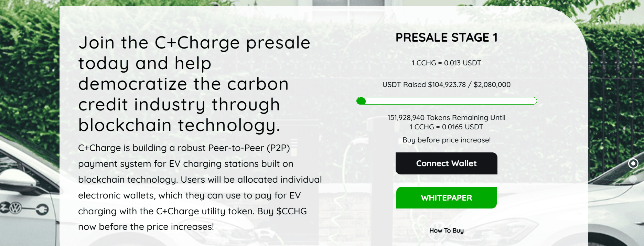Connect Wallet to join the presale
644x246 pixels.
tap(447, 163)
